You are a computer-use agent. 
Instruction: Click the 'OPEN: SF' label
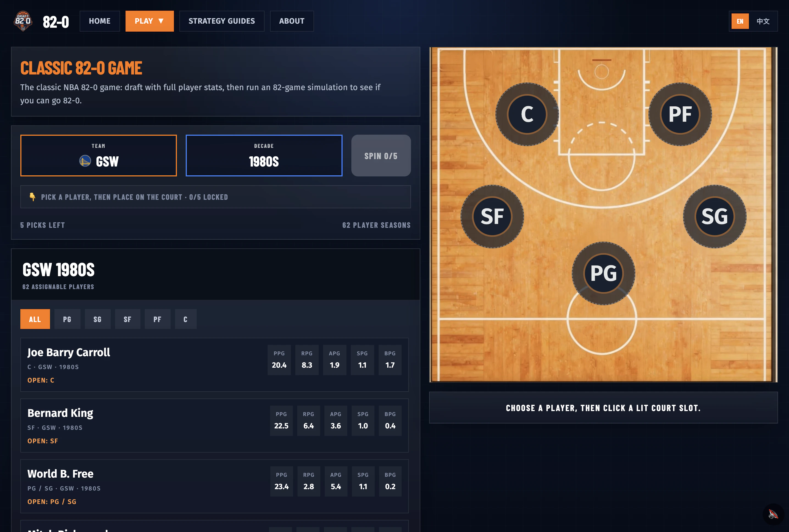coord(43,441)
